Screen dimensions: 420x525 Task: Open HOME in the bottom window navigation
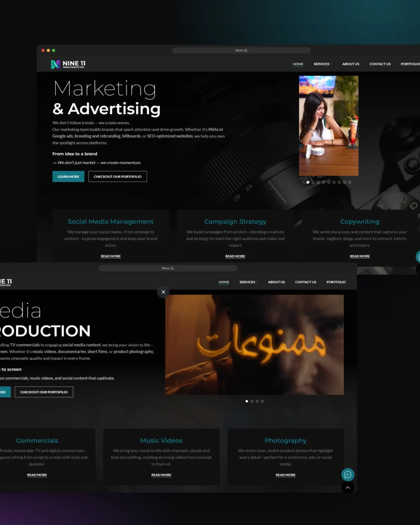point(224,282)
